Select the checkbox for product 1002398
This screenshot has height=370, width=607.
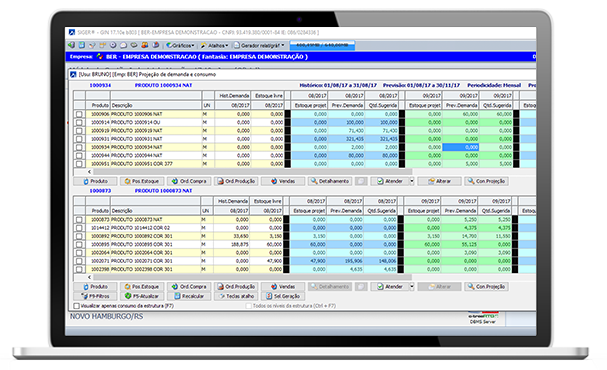(x=79, y=269)
